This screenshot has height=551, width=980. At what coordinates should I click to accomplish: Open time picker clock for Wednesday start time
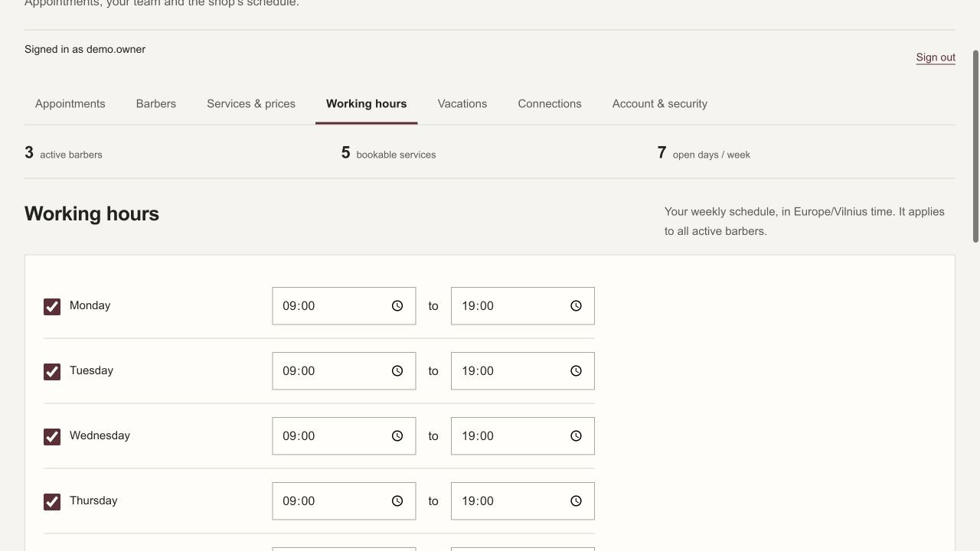[397, 436]
